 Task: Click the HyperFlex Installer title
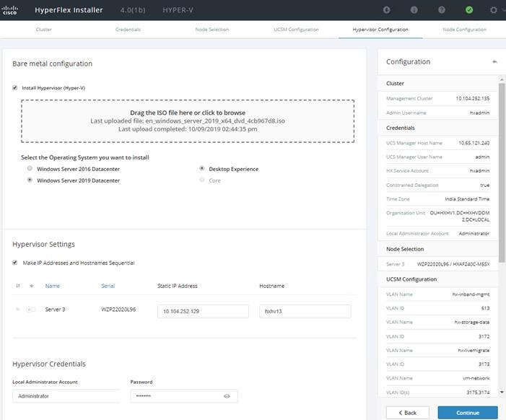point(69,10)
